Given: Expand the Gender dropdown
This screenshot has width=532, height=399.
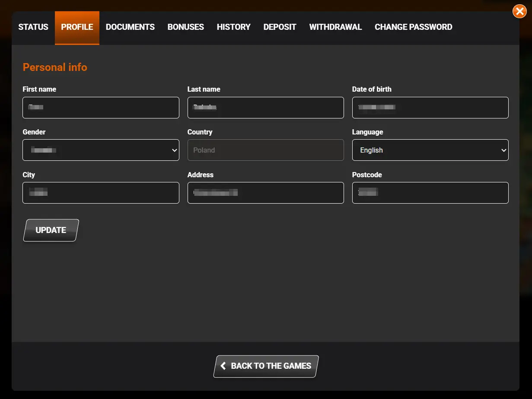Looking at the screenshot, I should point(101,150).
